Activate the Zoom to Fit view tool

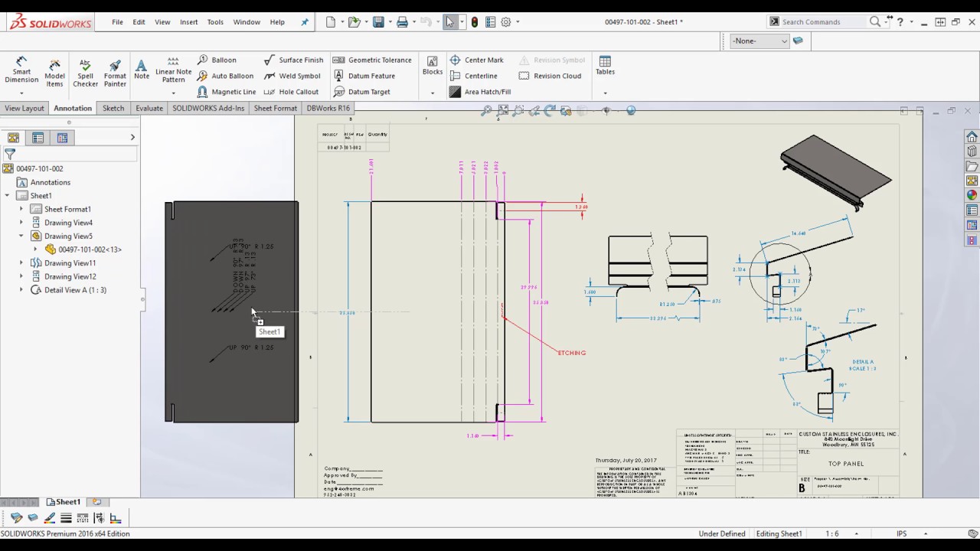(x=503, y=110)
